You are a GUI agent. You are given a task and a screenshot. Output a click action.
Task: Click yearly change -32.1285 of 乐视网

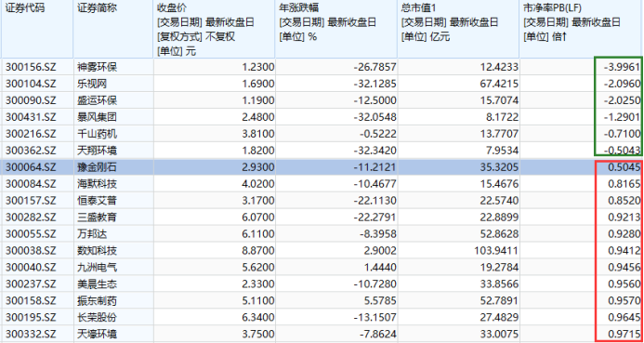[375, 84]
